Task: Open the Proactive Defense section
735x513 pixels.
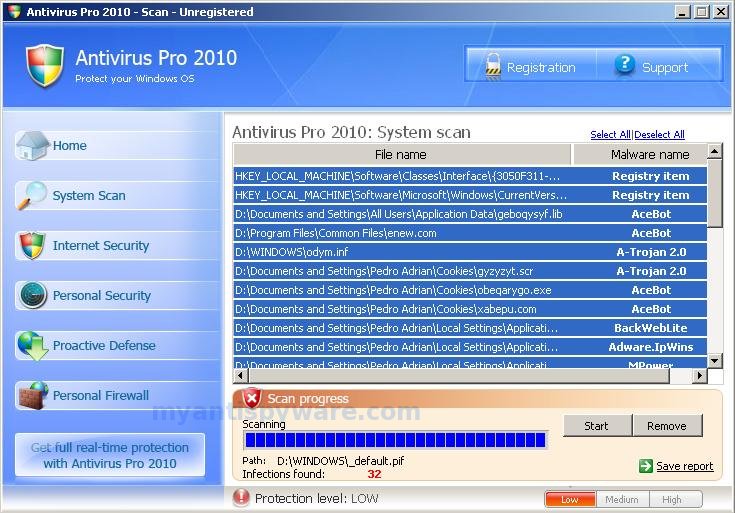Action: coord(117,346)
